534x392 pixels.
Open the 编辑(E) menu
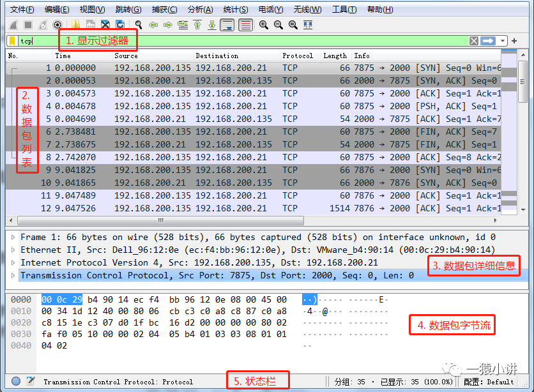57,10
